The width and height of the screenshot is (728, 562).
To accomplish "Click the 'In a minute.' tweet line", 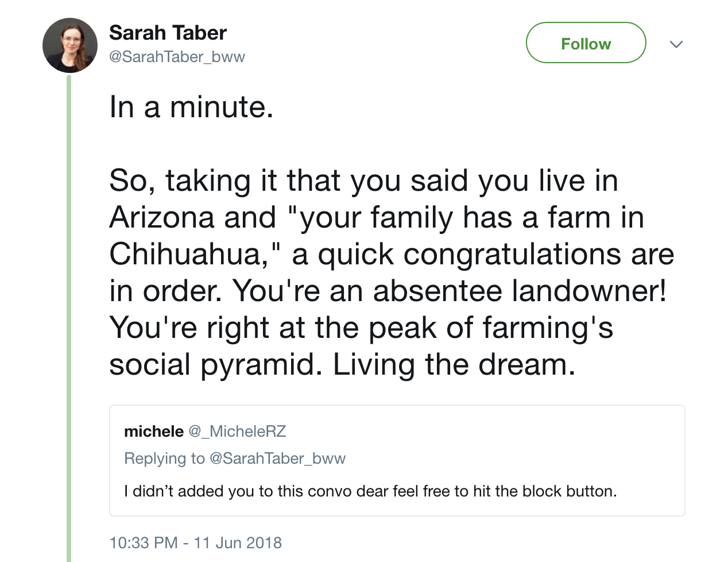I will click(x=191, y=107).
